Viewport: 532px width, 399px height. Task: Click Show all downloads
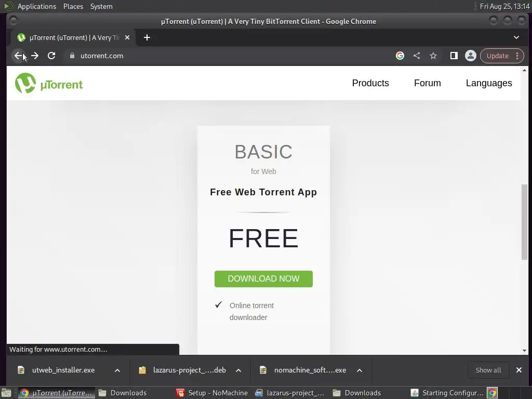tap(488, 370)
